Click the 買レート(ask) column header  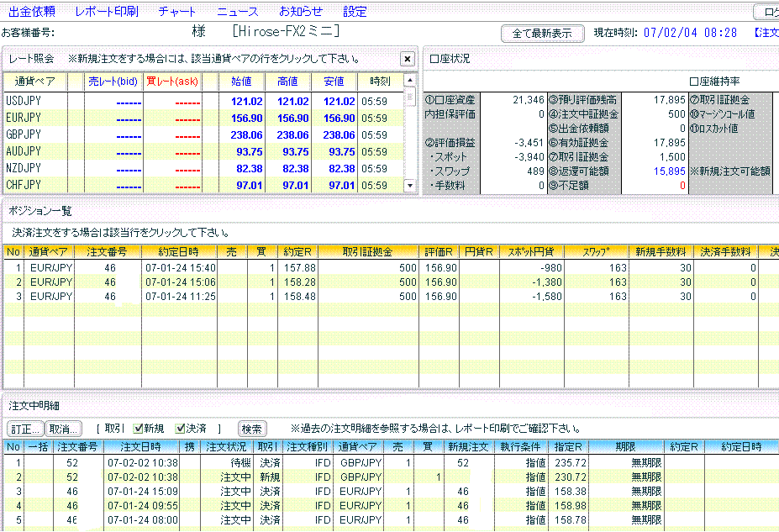point(172,82)
